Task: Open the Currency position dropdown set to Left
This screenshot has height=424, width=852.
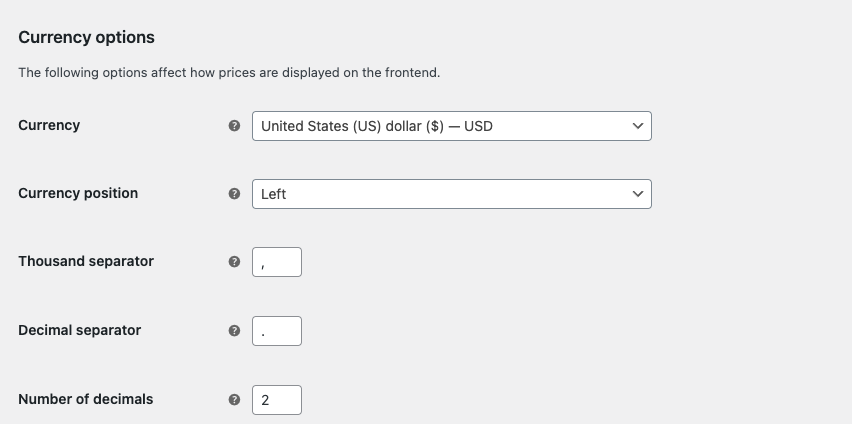Action: pos(452,194)
